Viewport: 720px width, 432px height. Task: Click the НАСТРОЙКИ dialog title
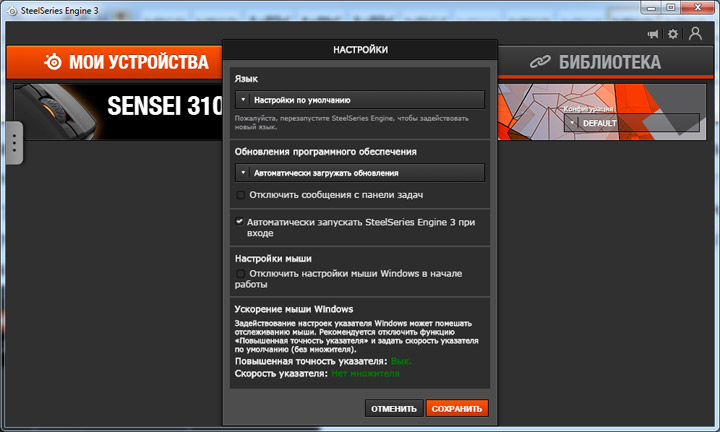pyautogui.click(x=360, y=50)
